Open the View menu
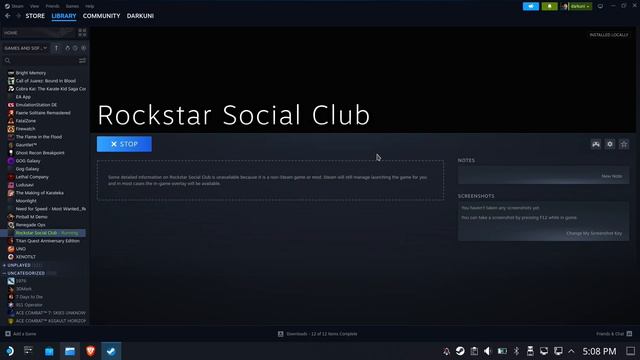 pos(34,6)
